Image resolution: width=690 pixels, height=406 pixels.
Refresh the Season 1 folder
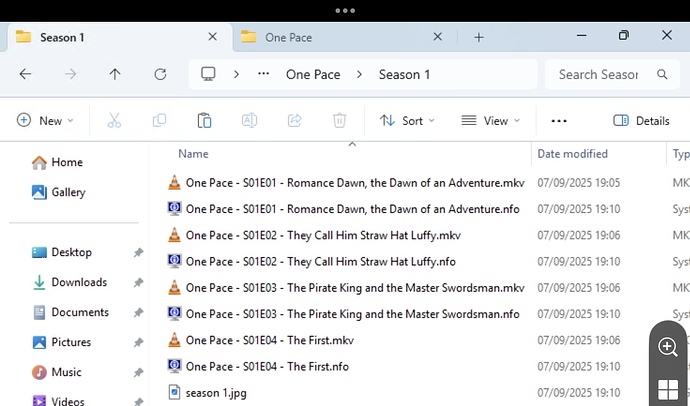(160, 74)
